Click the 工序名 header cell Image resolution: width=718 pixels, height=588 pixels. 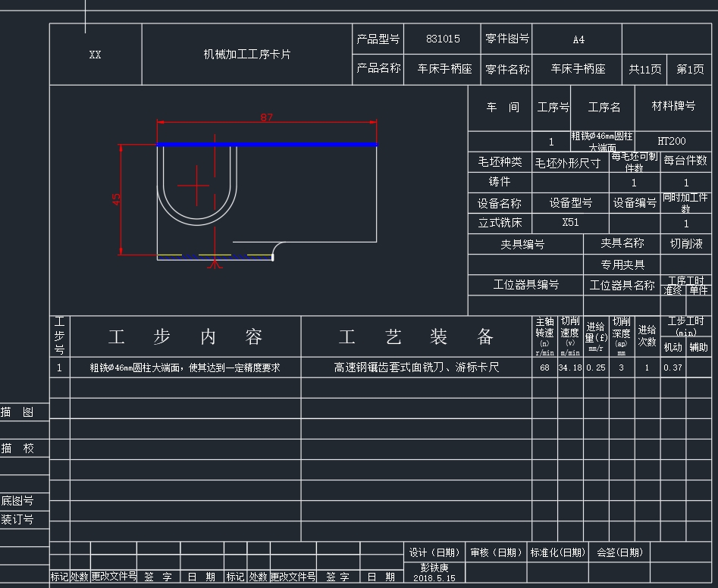click(604, 107)
